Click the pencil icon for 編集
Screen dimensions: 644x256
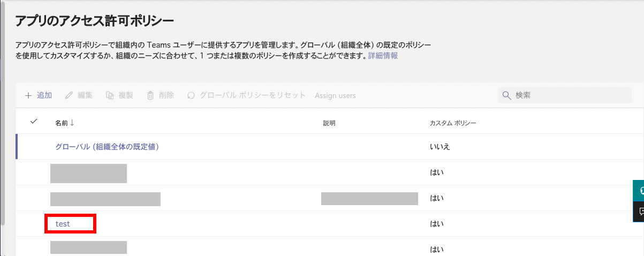[69, 95]
